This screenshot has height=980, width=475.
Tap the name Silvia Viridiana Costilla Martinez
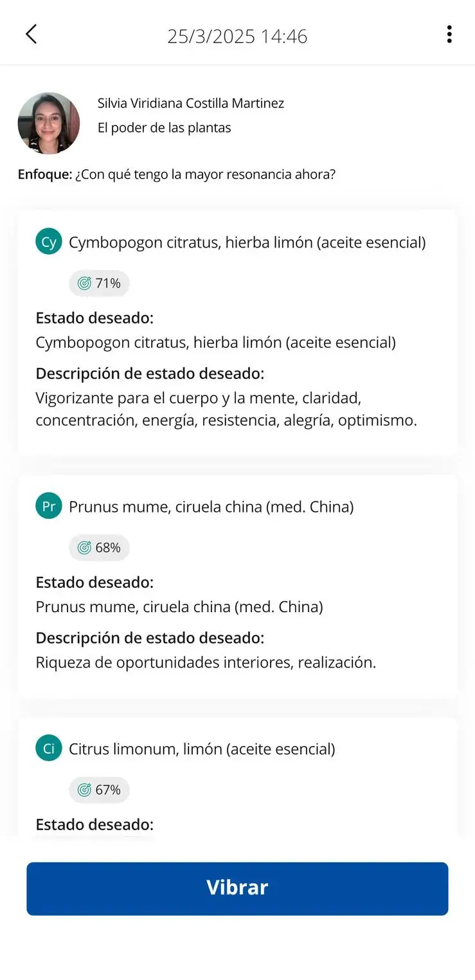point(191,103)
